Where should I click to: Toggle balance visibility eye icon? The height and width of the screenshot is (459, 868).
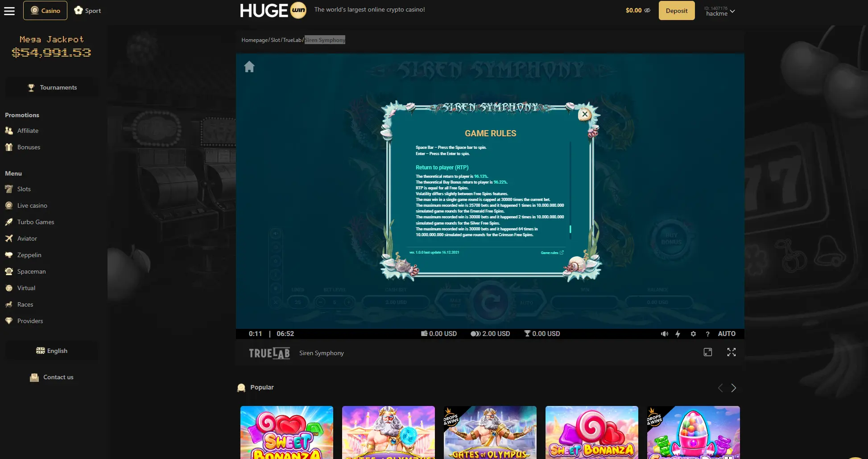(x=647, y=10)
